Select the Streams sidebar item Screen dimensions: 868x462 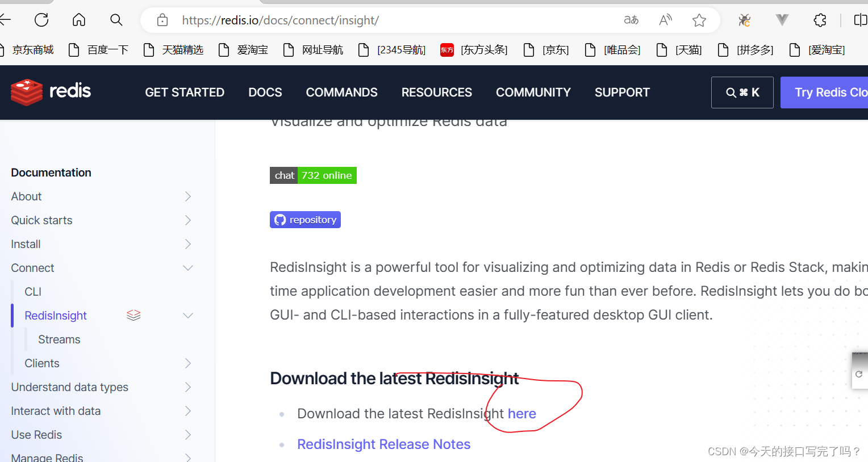pos(59,339)
